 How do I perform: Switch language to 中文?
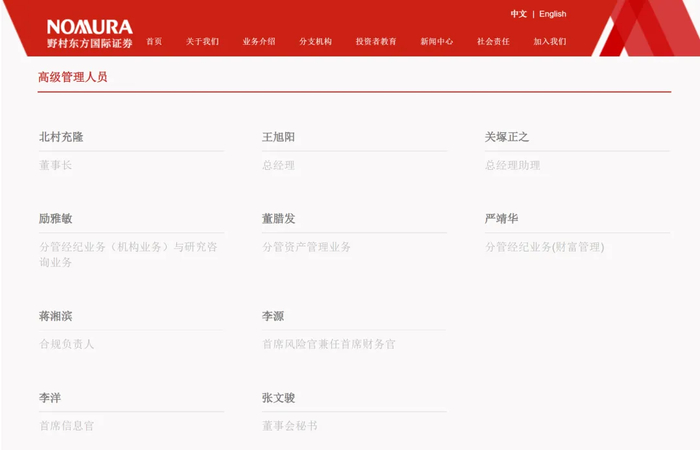pos(519,14)
